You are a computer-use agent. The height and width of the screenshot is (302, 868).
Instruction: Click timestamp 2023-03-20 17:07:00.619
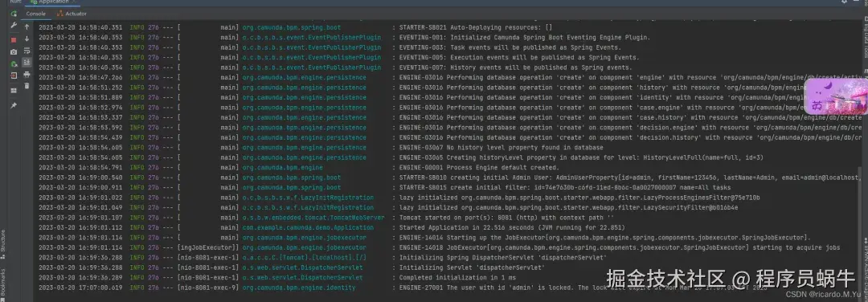click(80, 288)
